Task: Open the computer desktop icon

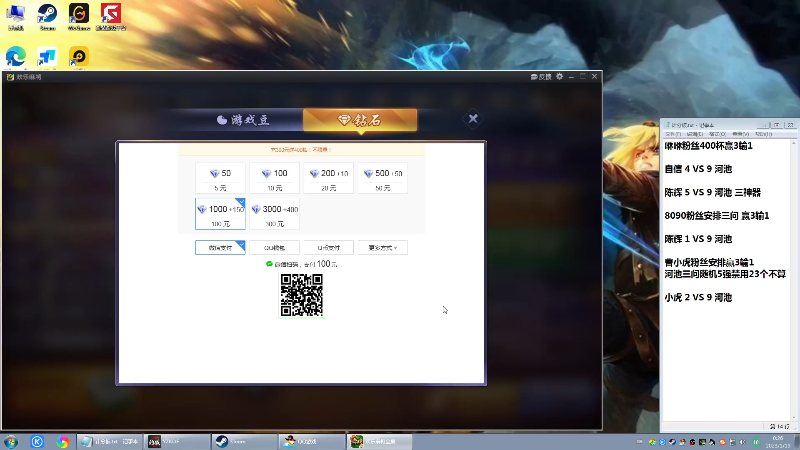Action: [16, 17]
